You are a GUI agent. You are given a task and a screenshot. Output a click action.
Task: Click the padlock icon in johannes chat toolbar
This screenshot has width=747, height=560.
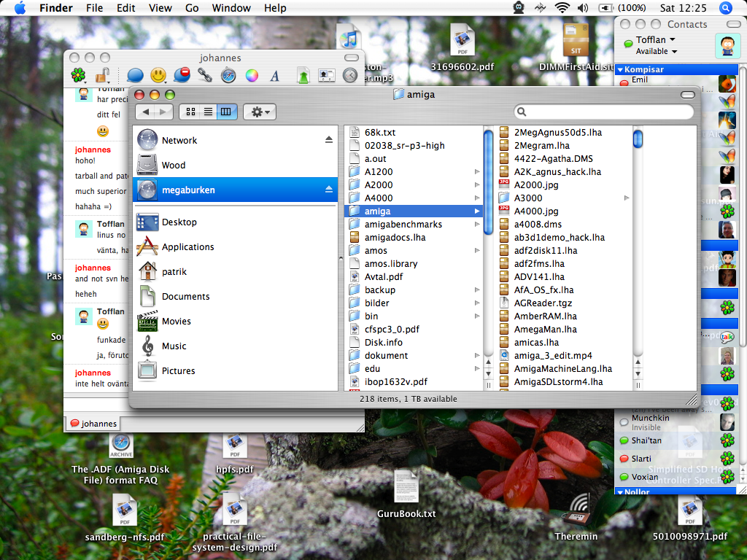(x=102, y=75)
